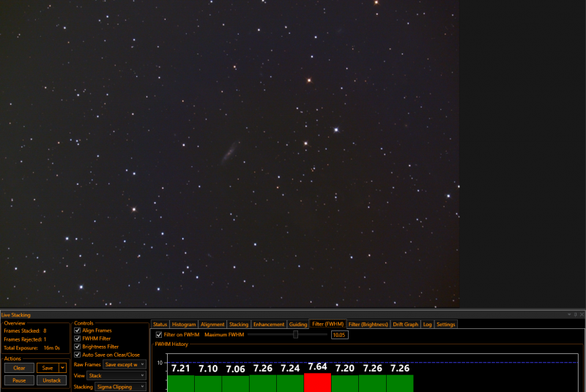
Task: Open the Filter (Brightness) tab
Action: 368,325
